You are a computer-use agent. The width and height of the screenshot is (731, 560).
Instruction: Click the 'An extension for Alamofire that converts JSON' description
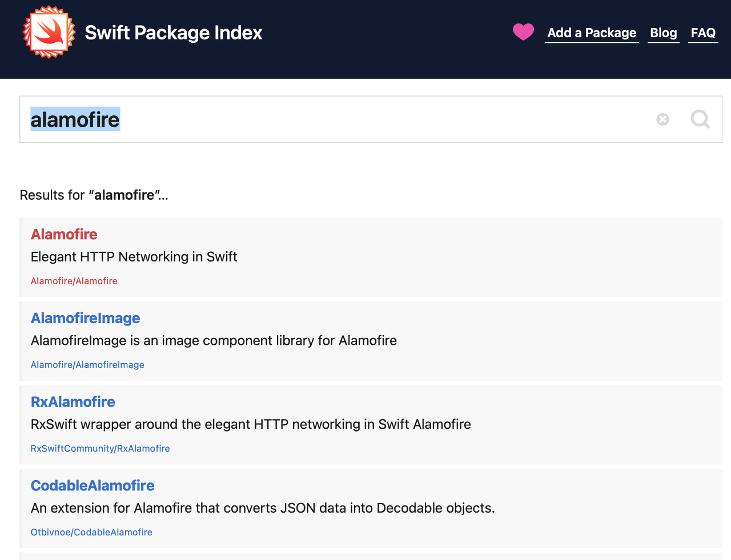(263, 508)
